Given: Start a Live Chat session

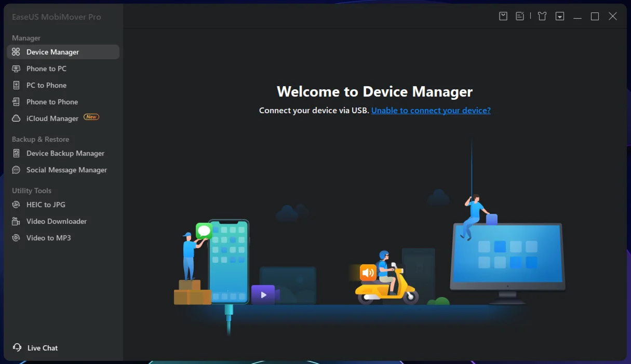Looking at the screenshot, I should [x=35, y=348].
